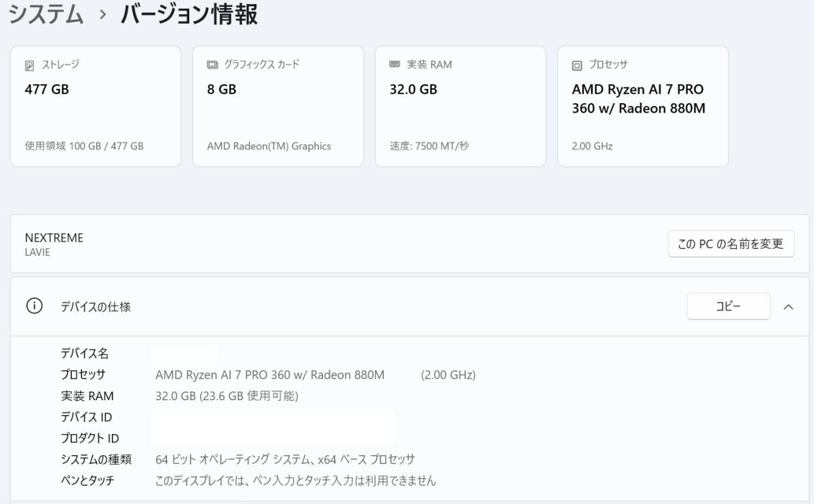The width and height of the screenshot is (814, 504).
Task: Click the graphics card icon
Action: pos(212,65)
